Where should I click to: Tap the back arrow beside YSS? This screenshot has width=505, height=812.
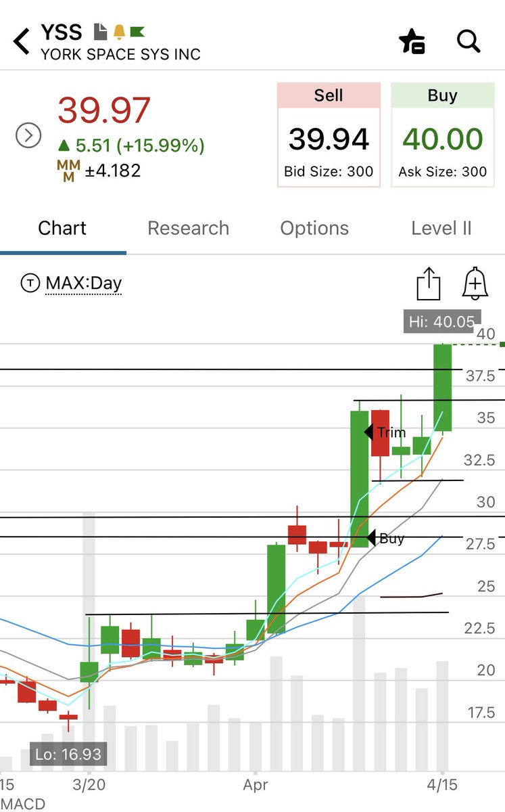coord(22,41)
